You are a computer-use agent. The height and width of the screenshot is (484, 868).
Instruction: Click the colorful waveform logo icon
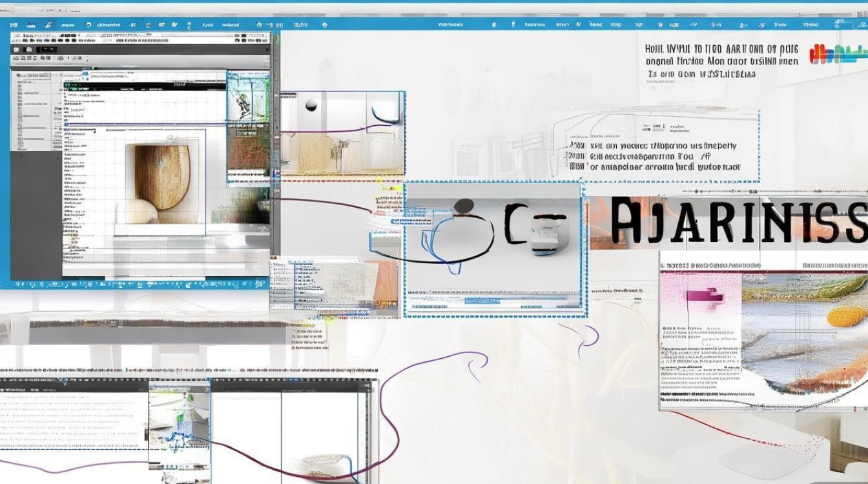[837, 54]
